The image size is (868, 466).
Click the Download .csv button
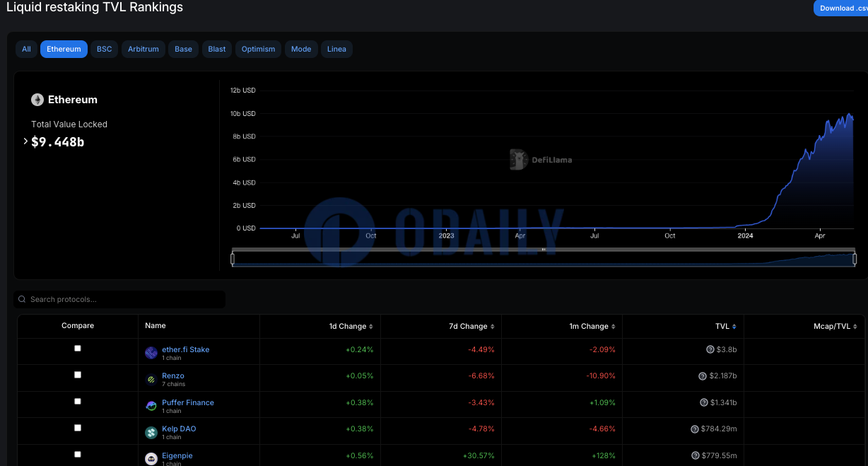841,8
